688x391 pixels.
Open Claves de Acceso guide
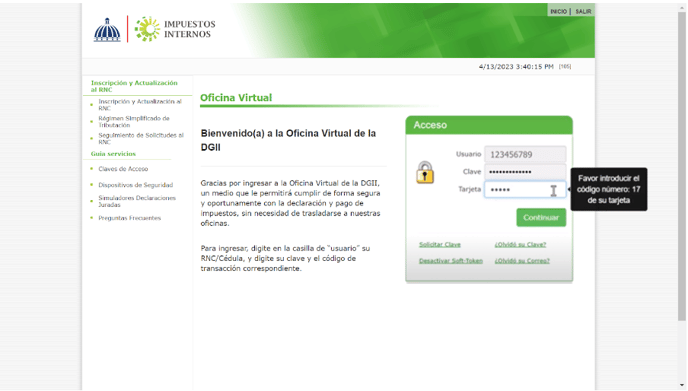click(x=123, y=169)
